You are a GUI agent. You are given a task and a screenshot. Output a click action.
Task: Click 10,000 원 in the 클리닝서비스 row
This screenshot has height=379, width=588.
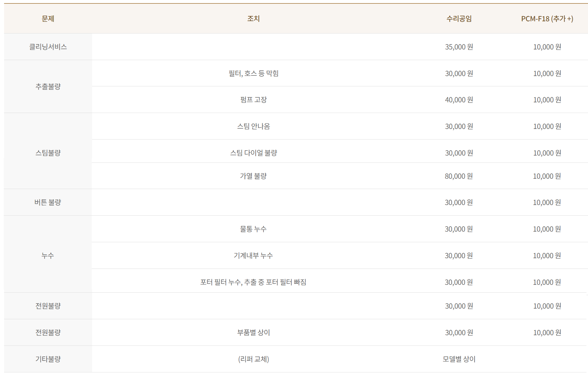547,47
